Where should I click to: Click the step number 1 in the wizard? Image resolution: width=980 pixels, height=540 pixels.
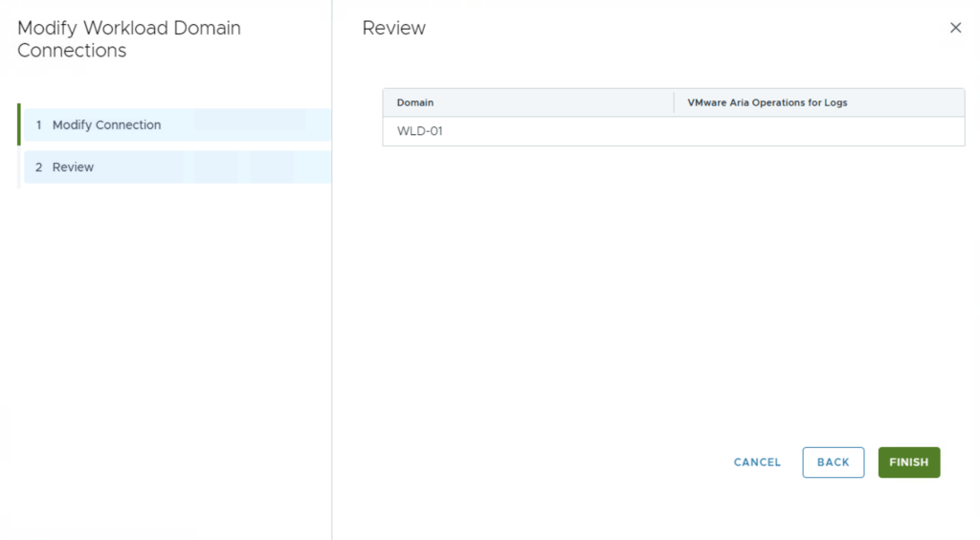click(x=39, y=125)
